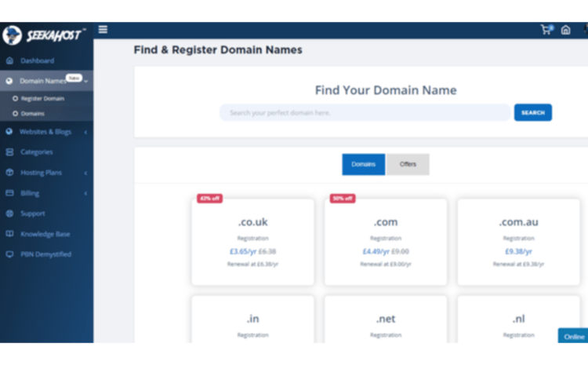
Task: Expand the Hosting Plans chevron
Action: point(85,173)
